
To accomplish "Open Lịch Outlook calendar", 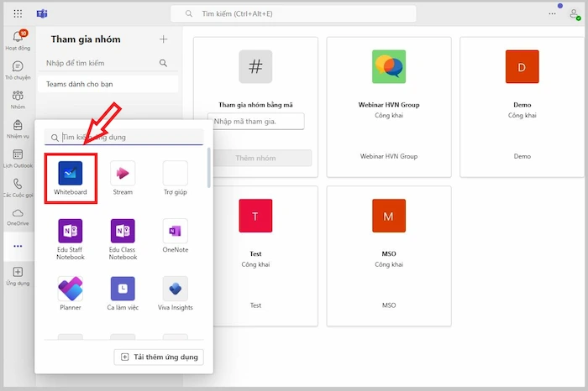I will click(x=18, y=159).
